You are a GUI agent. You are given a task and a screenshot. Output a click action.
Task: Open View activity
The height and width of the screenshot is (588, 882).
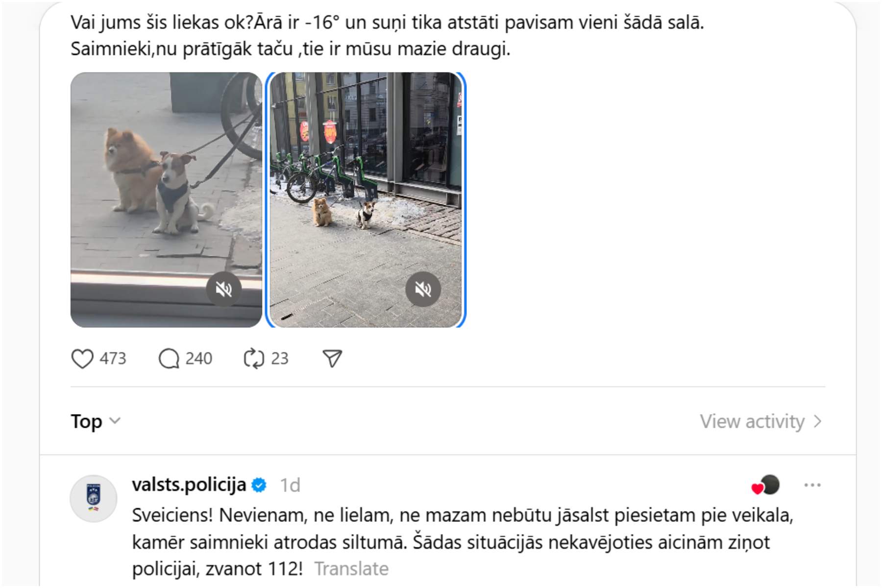click(x=760, y=421)
